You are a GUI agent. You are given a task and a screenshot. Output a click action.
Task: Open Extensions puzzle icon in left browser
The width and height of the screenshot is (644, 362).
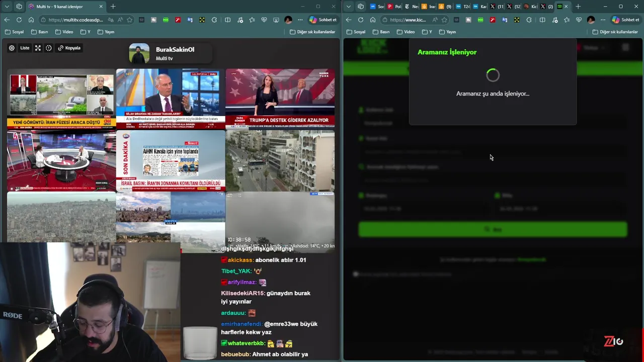point(214,20)
